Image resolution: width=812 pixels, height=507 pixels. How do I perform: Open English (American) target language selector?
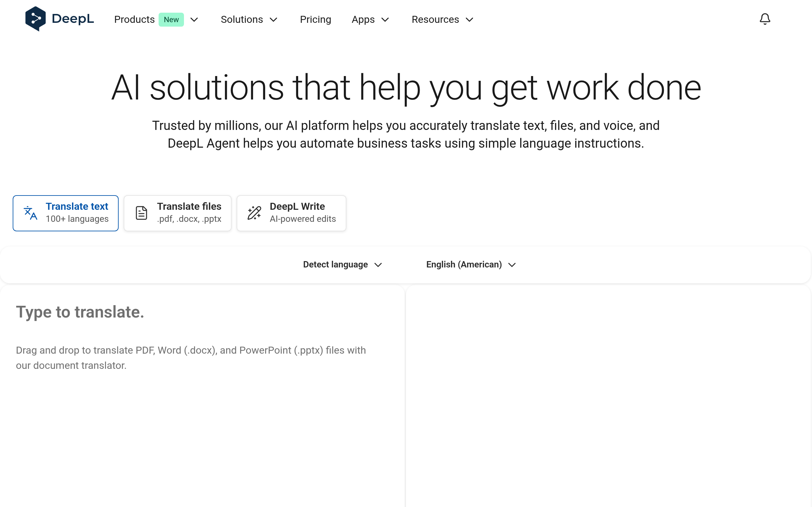click(x=470, y=265)
